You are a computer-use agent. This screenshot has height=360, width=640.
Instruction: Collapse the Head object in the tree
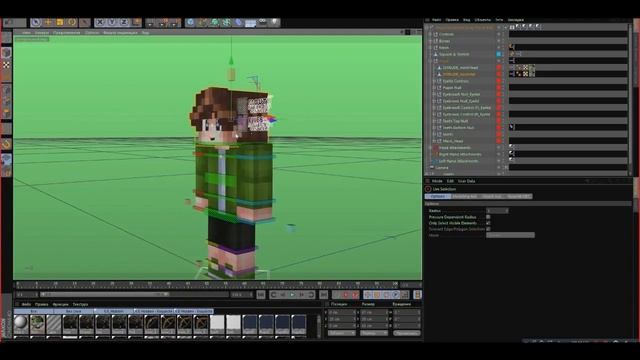click(x=430, y=61)
